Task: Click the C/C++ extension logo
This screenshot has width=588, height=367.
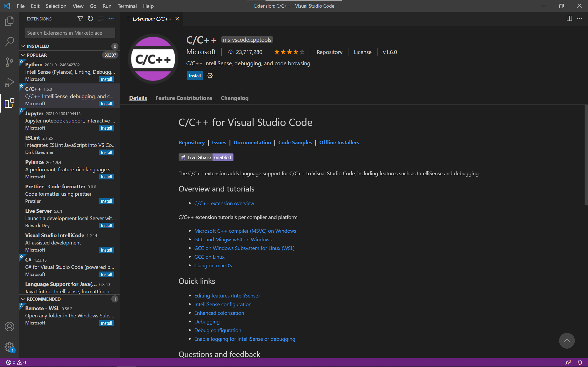Action: pos(153,59)
